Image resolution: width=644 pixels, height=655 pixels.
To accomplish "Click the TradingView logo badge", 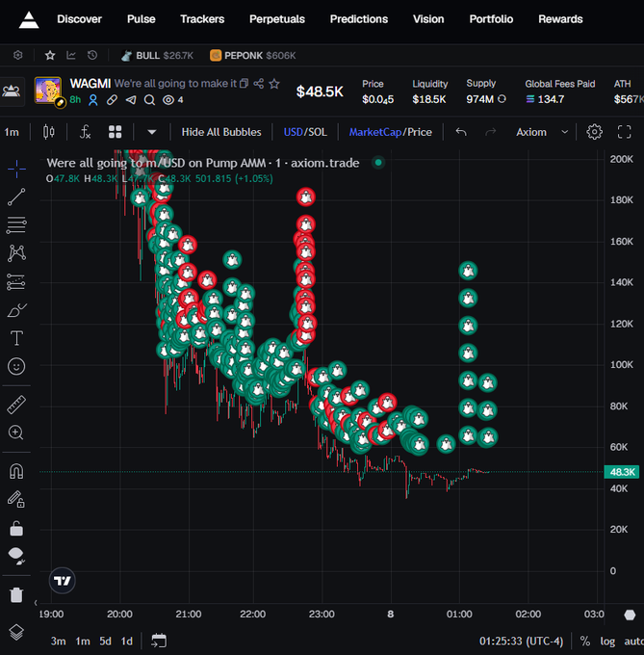I will [x=63, y=581].
